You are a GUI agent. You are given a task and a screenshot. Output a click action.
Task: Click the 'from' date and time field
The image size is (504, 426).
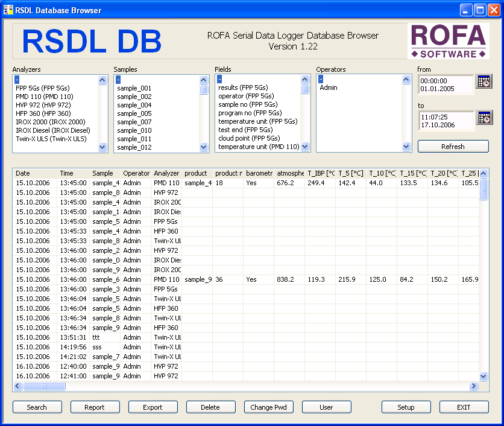(446, 84)
